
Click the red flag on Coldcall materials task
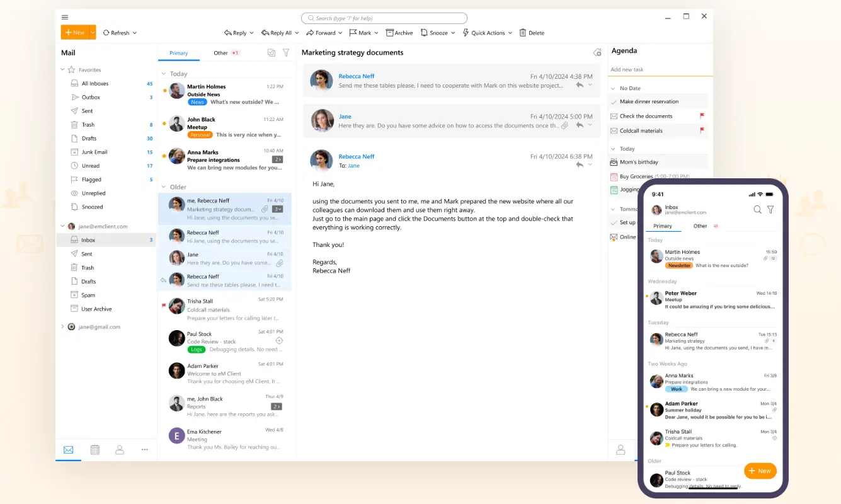(702, 130)
